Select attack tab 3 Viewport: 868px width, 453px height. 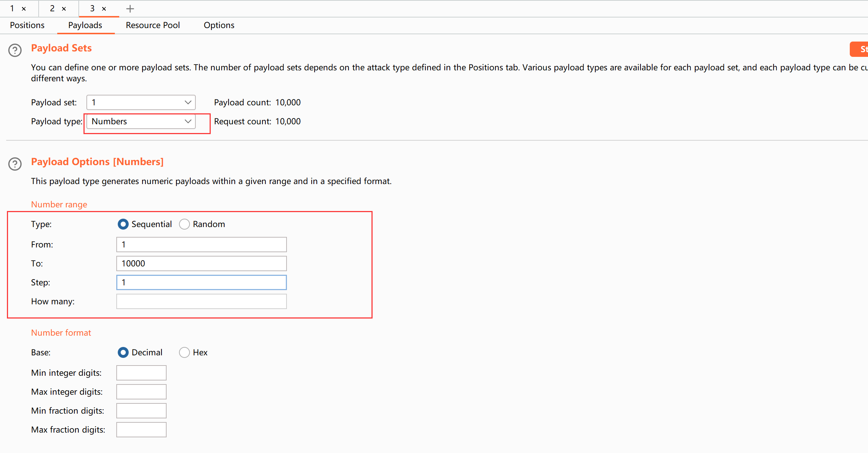pos(92,8)
